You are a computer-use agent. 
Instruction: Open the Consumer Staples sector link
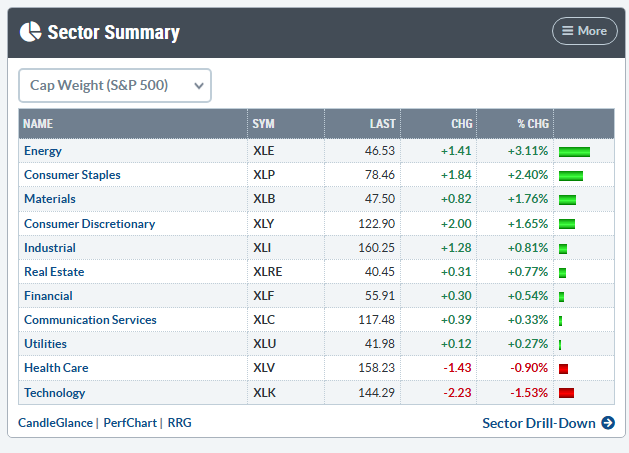(72, 175)
